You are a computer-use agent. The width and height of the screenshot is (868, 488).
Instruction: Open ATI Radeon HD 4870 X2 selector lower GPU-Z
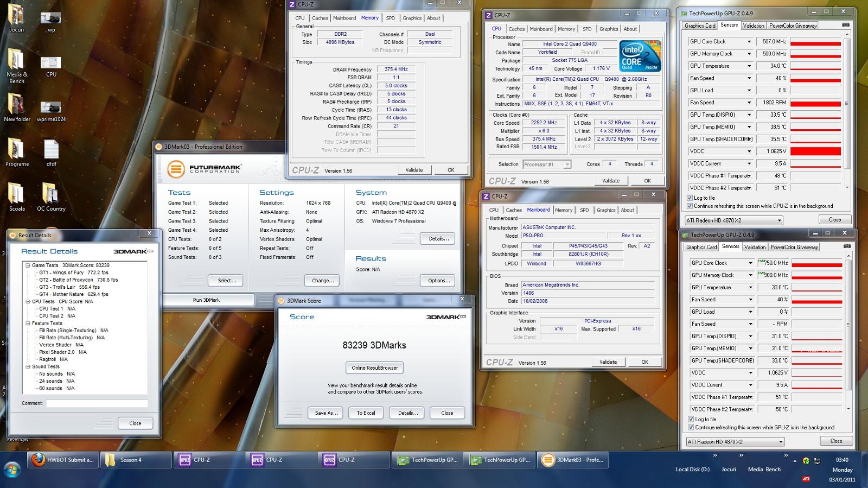[735, 442]
